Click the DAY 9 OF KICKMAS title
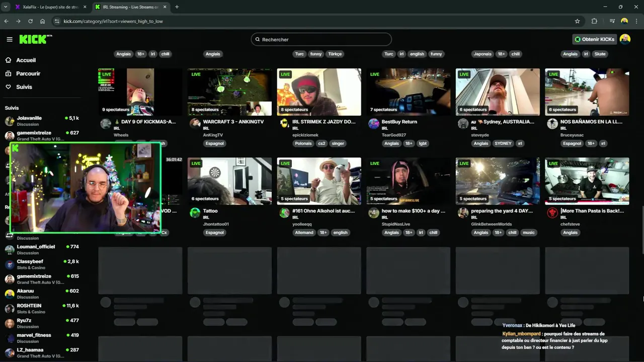Viewport: 644px width, 362px height. 145,122
